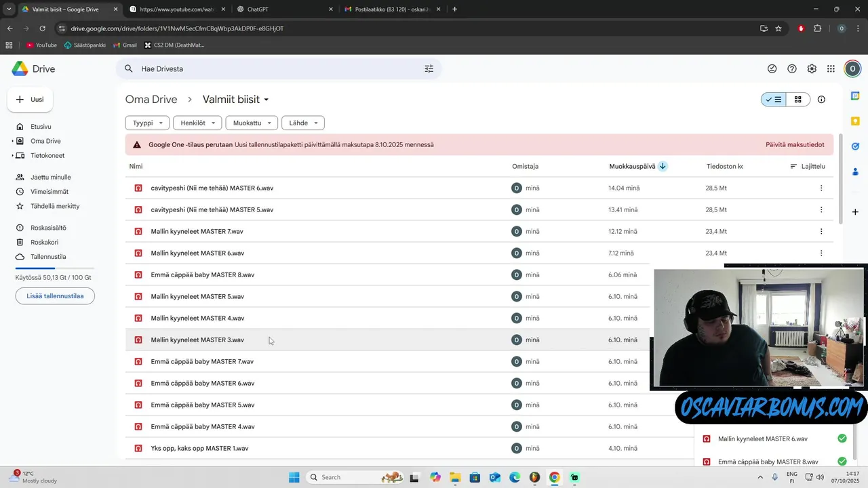Open Windows Start menu
The image size is (868, 488).
click(x=294, y=477)
